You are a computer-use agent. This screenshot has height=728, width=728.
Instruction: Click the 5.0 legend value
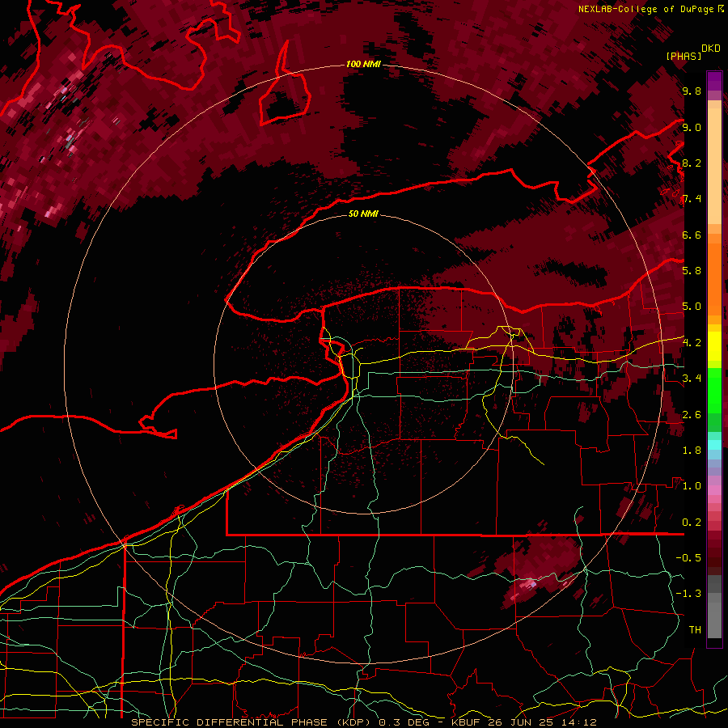[692, 307]
